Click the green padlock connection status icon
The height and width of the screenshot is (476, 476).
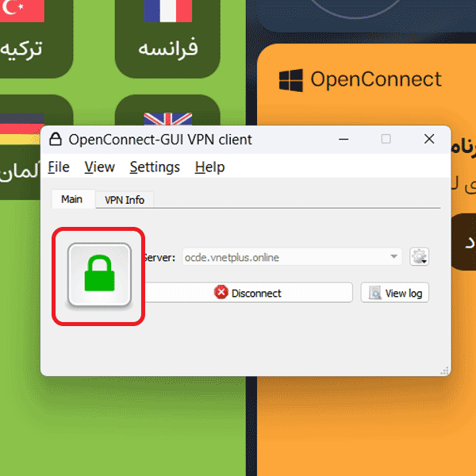pos(99,275)
